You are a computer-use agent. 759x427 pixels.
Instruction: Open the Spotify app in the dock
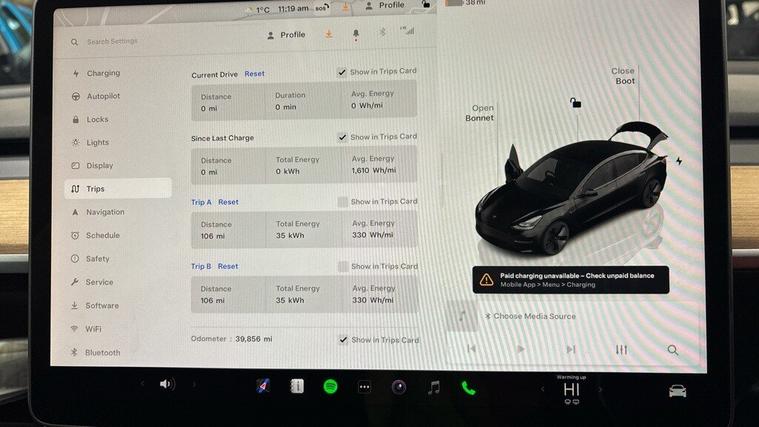[x=331, y=386]
